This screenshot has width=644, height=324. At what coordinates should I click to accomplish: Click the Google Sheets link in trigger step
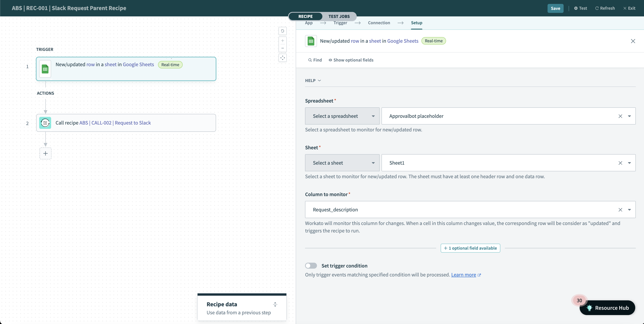click(x=138, y=65)
